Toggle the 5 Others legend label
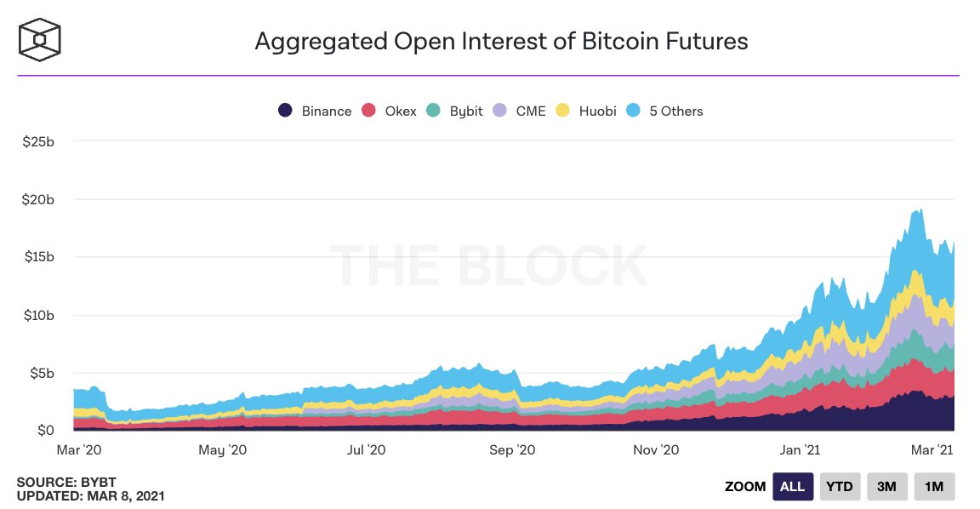This screenshot has height=509, width=980. coord(675,111)
